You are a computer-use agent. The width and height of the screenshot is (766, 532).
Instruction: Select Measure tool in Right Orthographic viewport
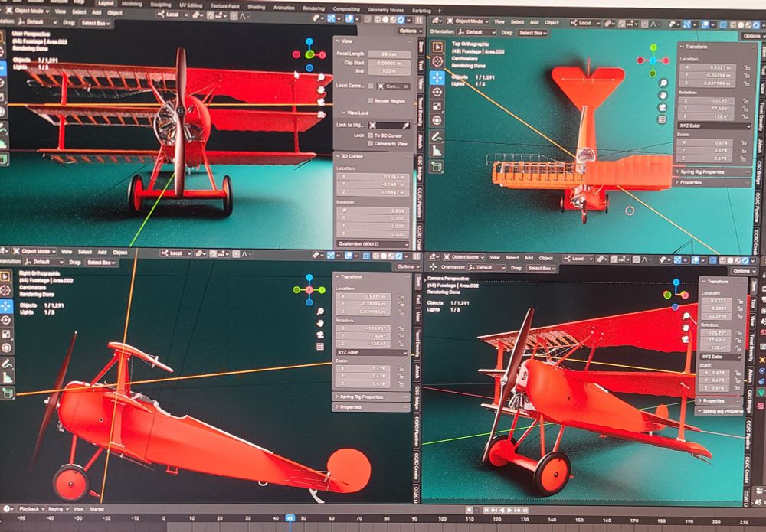(6, 378)
